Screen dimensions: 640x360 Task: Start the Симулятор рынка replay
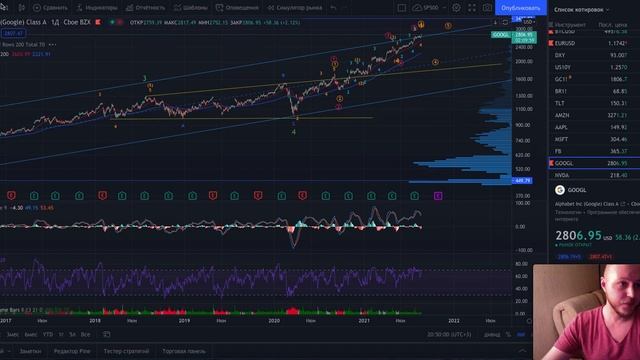(x=295, y=8)
